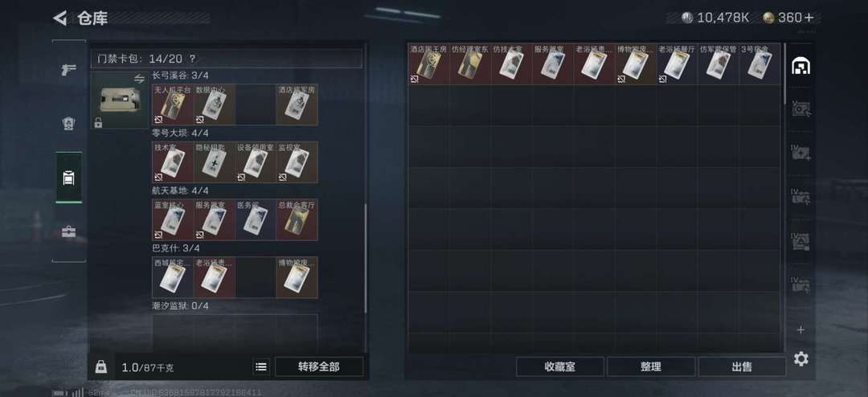Click the question mark help for 门禁卡包
This screenshot has height=397, width=868.
coord(192,59)
